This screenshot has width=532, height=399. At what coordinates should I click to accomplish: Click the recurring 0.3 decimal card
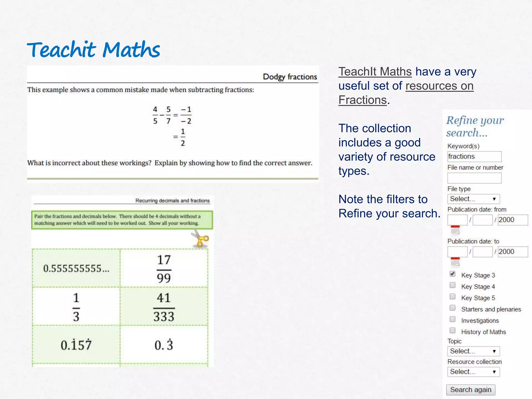click(164, 344)
